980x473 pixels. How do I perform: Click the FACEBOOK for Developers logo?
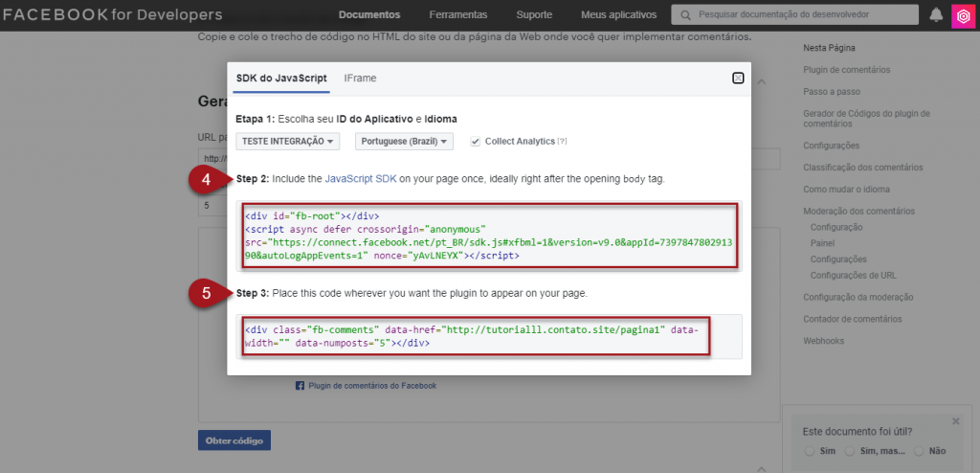(112, 14)
